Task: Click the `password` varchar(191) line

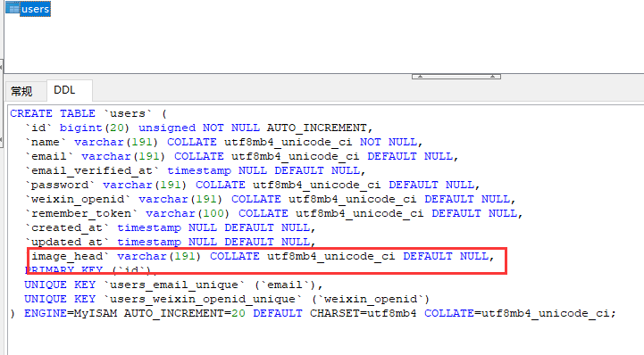Action: point(253,185)
